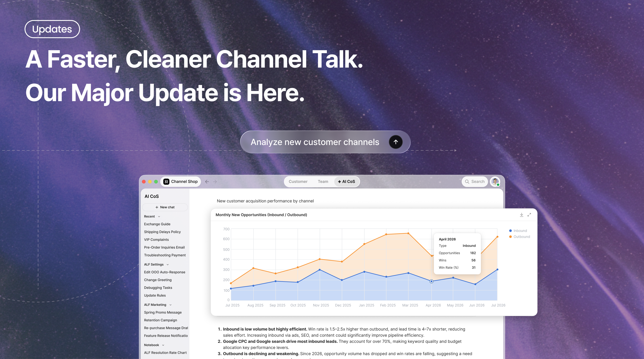Go forward with the right arrow icon
644x359 pixels.
(215, 182)
